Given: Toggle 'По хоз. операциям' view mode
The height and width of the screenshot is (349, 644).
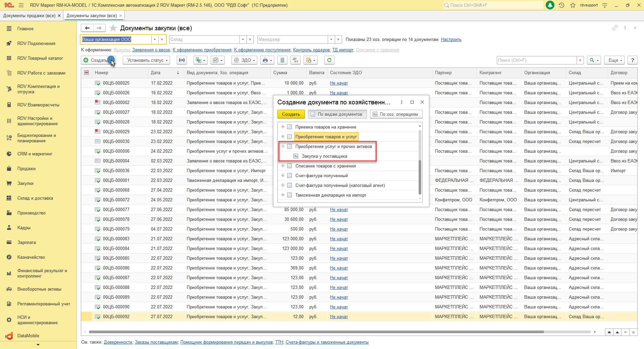Looking at the screenshot, I should coord(396,114).
